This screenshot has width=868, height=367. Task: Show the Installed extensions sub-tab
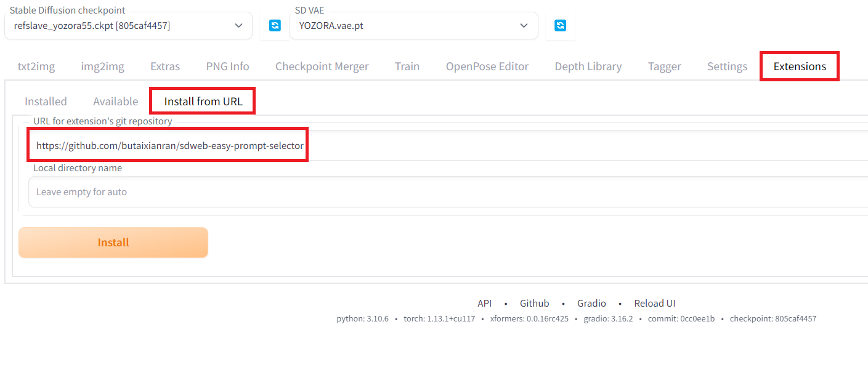(x=46, y=101)
